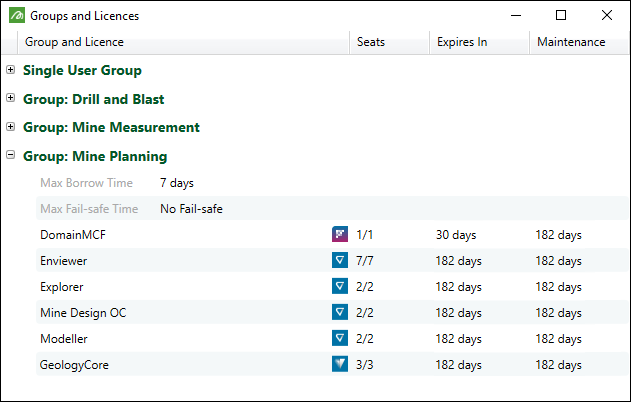The height and width of the screenshot is (402, 631).
Task: Sort by Group and Licence column
Action: coord(75,42)
